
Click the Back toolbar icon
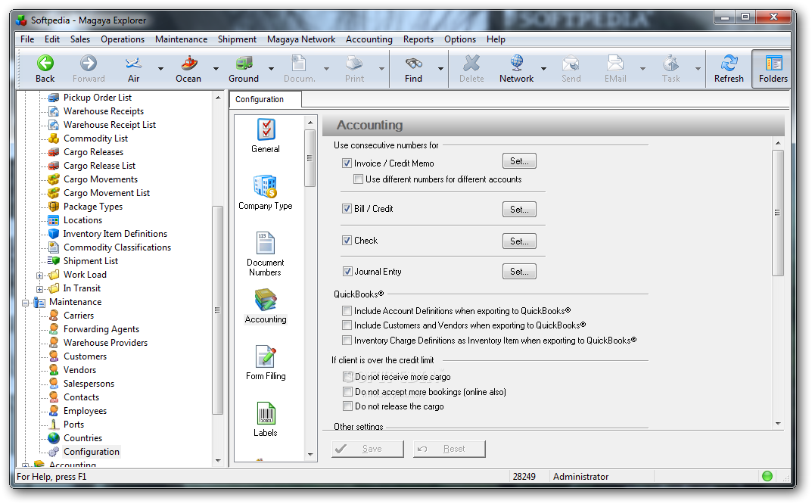click(45, 64)
